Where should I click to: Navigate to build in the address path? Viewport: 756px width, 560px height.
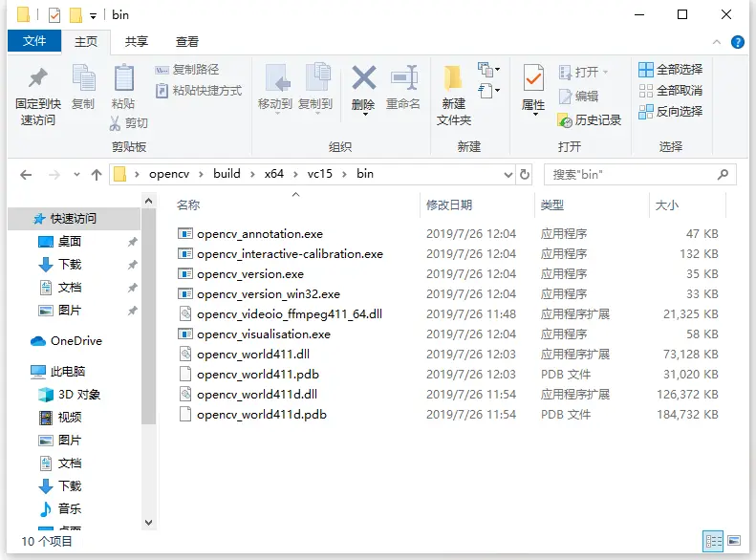point(227,174)
